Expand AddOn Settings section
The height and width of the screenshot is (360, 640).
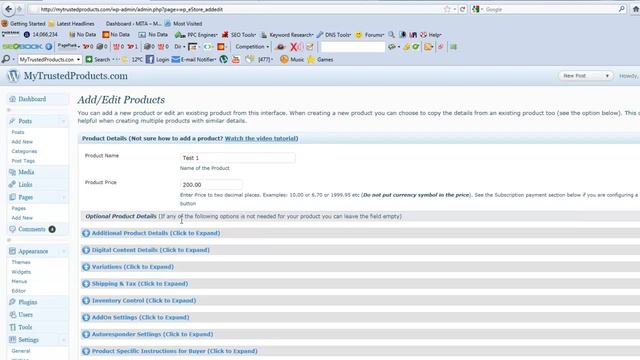[140, 317]
